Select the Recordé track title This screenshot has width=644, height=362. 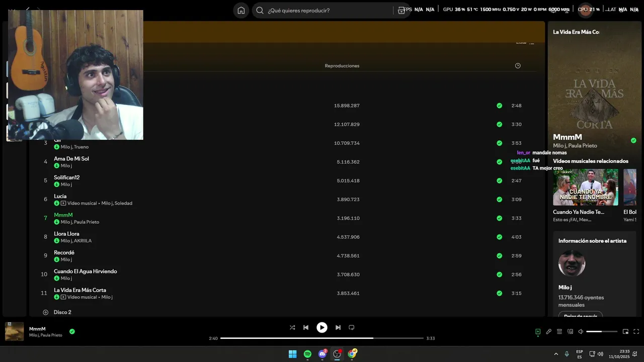pos(64,252)
